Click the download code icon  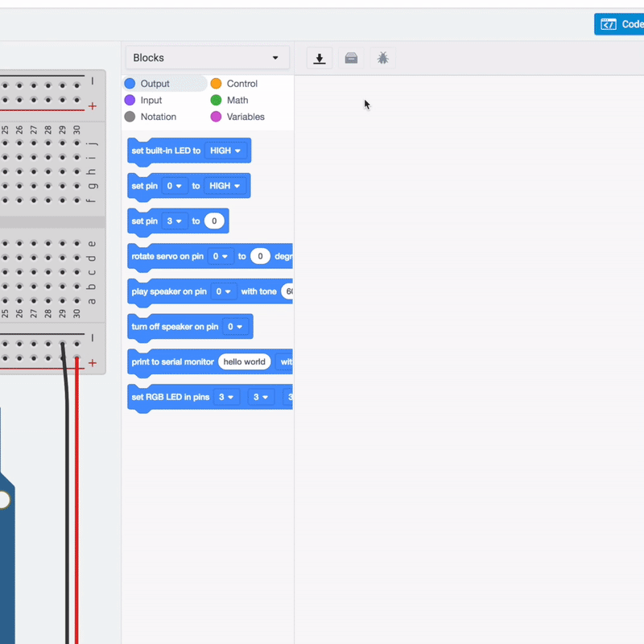coord(319,58)
